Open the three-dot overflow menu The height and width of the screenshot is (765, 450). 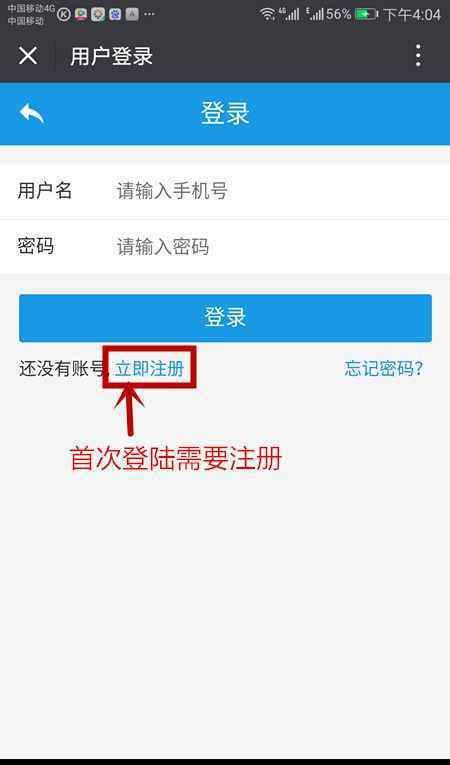[418, 56]
